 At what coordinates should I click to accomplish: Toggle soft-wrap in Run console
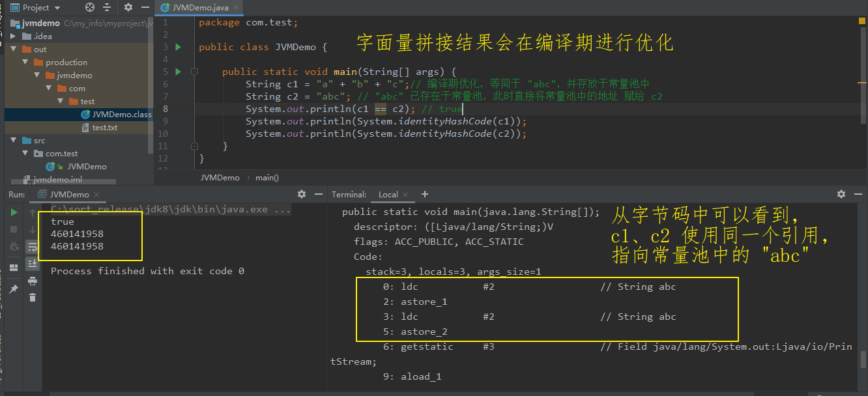point(32,247)
